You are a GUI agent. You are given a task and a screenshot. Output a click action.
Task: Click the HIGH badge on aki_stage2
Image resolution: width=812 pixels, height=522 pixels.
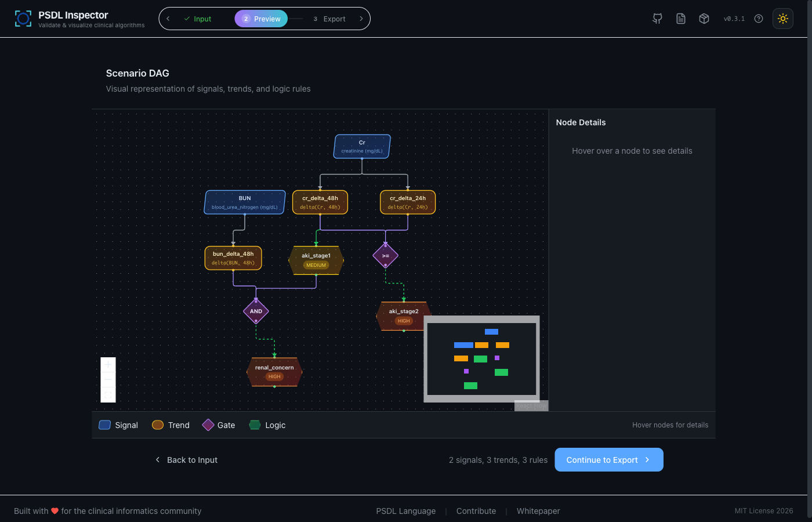coord(404,321)
